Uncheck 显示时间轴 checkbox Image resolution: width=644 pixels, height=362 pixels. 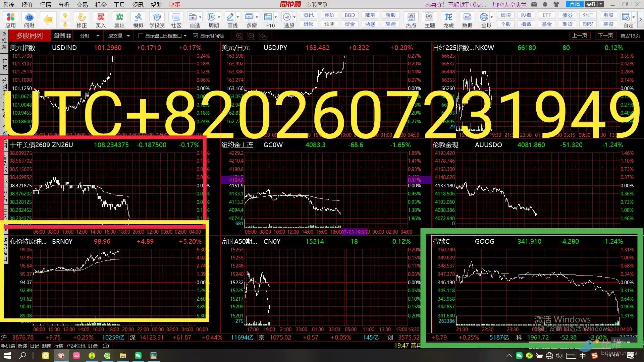coord(196,36)
